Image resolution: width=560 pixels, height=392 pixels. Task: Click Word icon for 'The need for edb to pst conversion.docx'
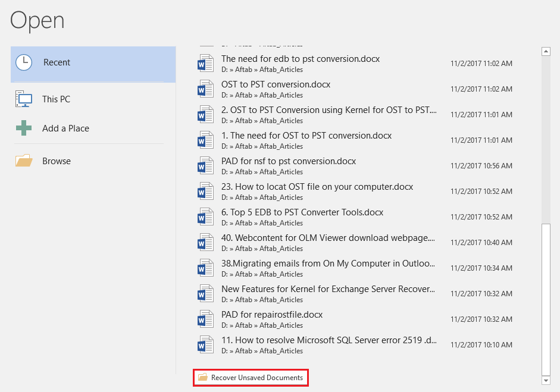206,63
